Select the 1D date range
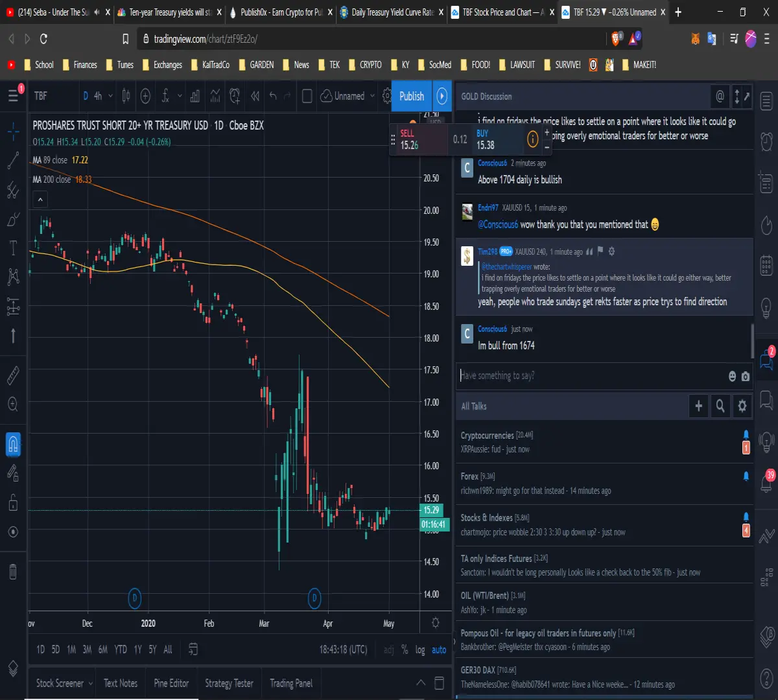778x700 pixels. [41, 649]
